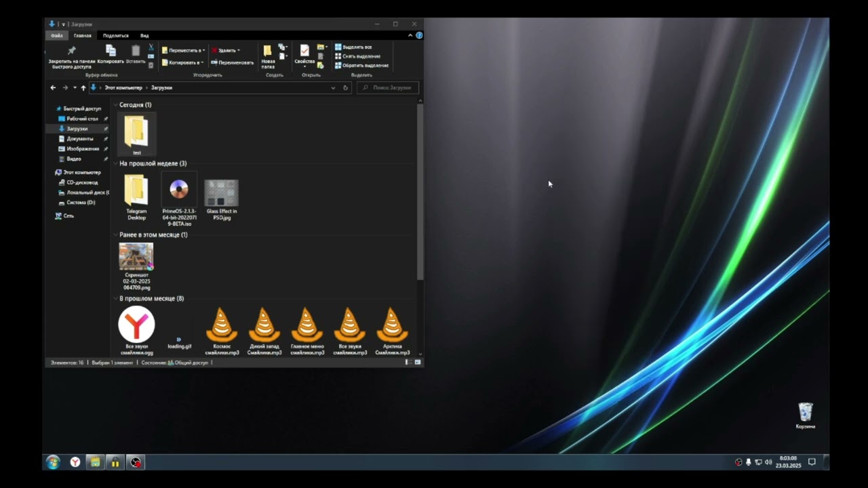Collapse the Ранее в этом месяце group

click(x=116, y=235)
